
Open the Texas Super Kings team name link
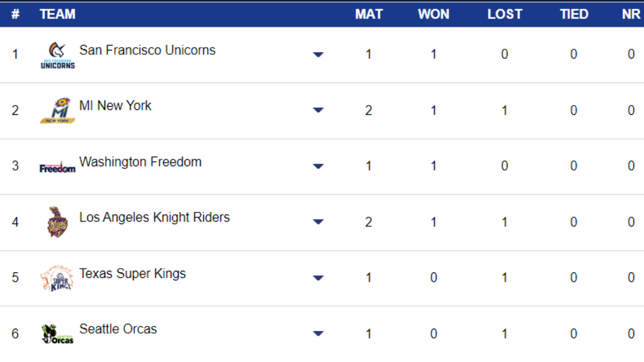pos(133,274)
